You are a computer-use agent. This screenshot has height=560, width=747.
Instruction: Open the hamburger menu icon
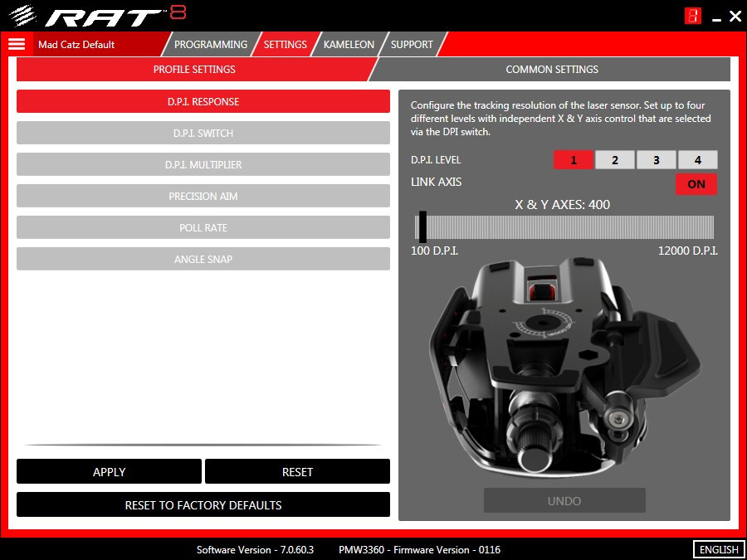[17, 44]
